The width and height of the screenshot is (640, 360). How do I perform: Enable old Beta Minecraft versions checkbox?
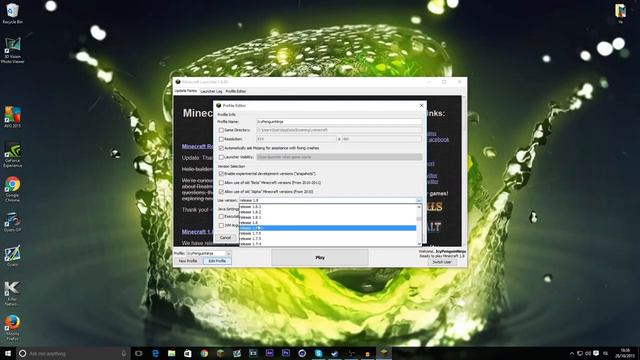[221, 183]
